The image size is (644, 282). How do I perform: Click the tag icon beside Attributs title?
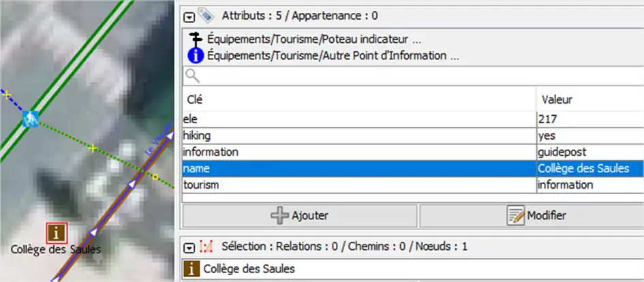pos(205,15)
